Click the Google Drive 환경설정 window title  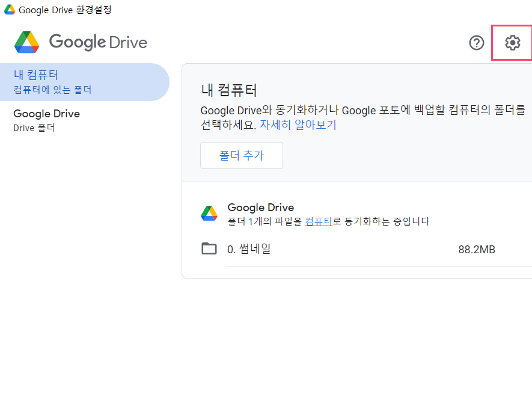click(x=65, y=10)
